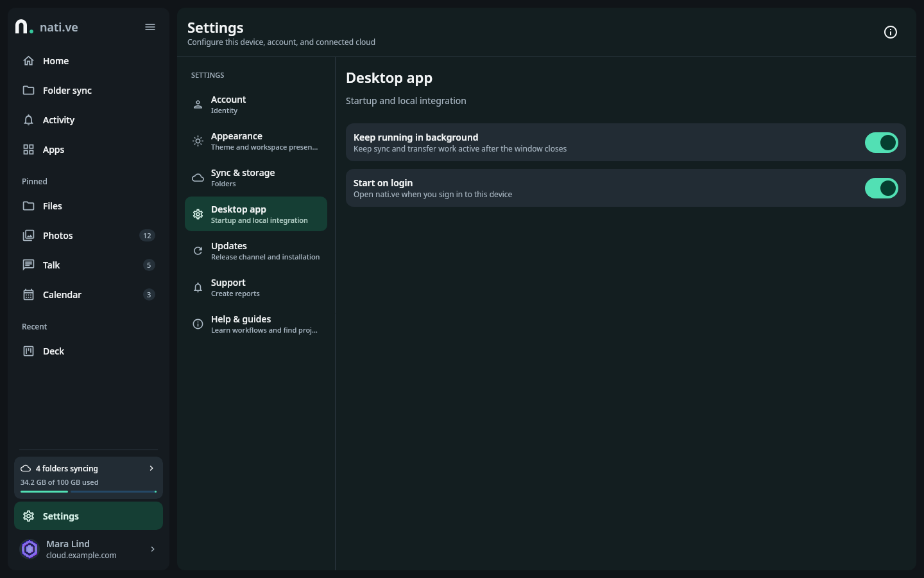The image size is (924, 578).
Task: Switch to Appearance settings section
Action: coord(256,141)
